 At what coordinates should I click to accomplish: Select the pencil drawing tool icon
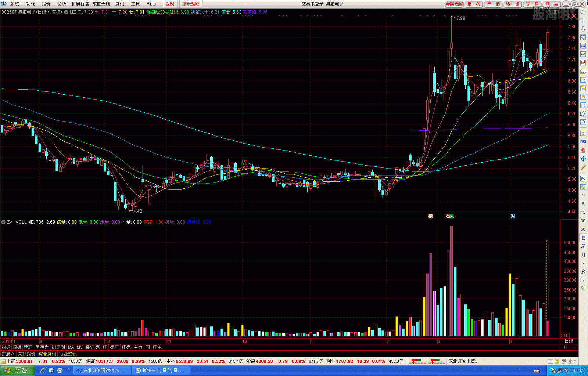[583, 167]
